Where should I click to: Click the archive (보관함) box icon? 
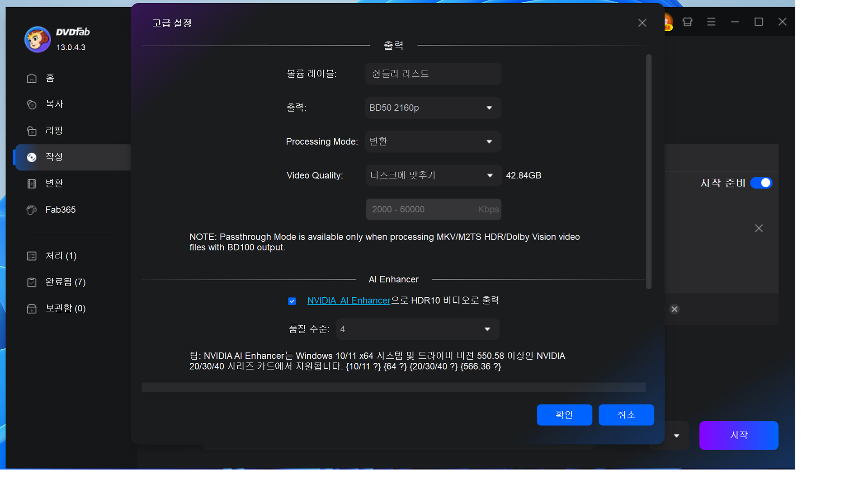tap(32, 309)
